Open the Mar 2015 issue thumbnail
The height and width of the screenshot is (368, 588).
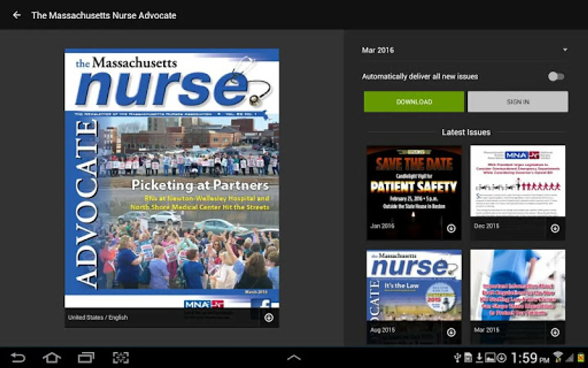(518, 296)
